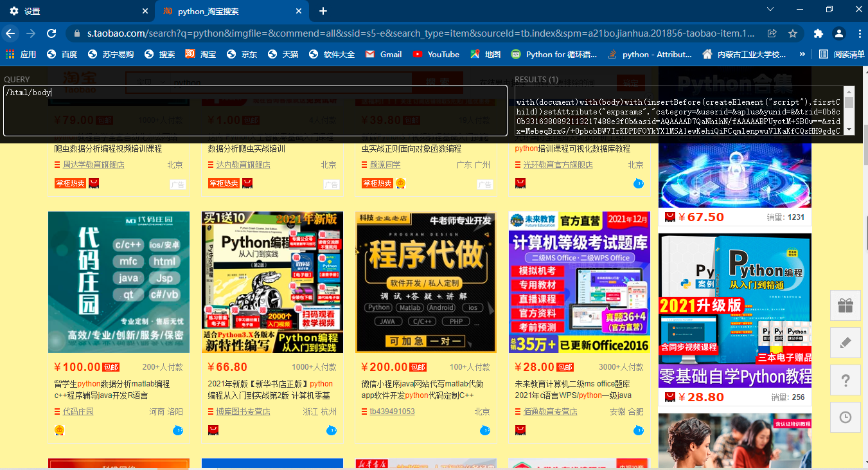Viewport: 868px width, 470px height.
Task: Open the gift promotions icon in right sidebar
Action: (x=845, y=306)
